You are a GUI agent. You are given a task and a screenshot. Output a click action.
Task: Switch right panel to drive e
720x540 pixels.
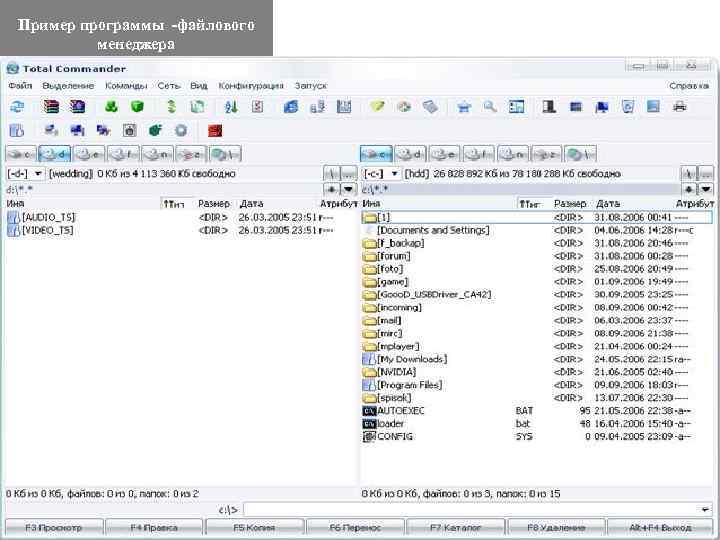point(444,154)
